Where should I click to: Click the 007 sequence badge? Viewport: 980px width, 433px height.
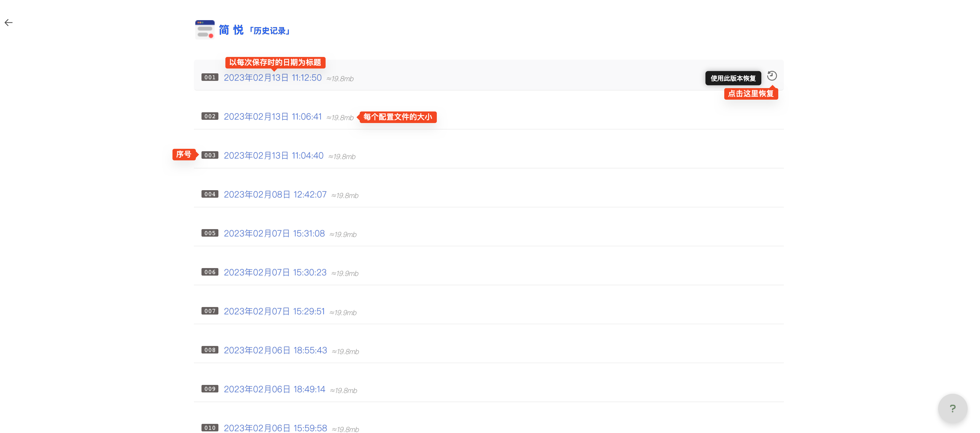click(x=210, y=311)
